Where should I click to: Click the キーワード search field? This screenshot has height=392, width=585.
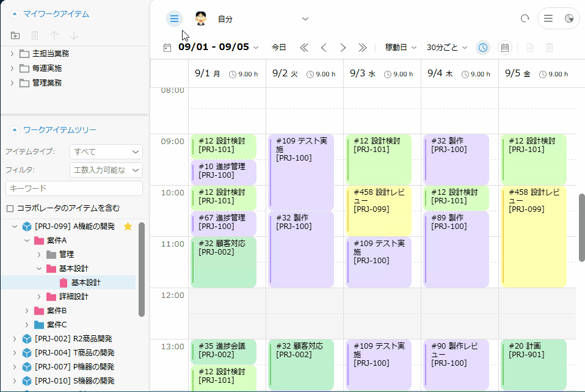(x=74, y=189)
